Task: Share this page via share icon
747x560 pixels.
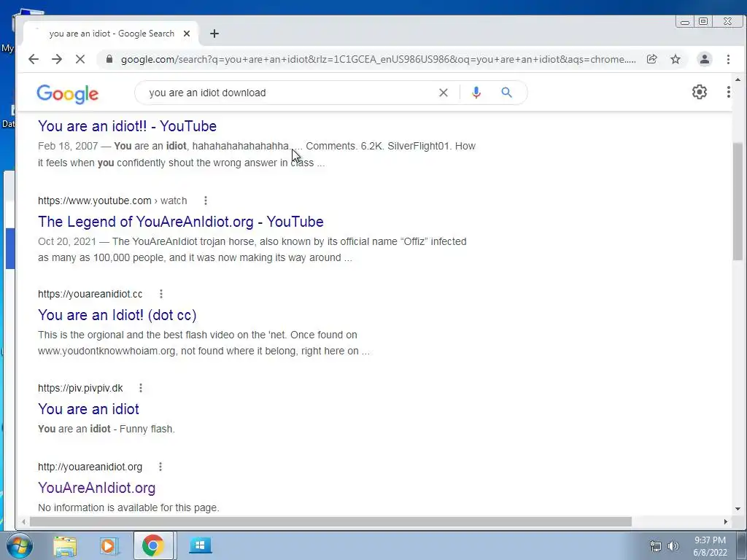Action: point(651,59)
